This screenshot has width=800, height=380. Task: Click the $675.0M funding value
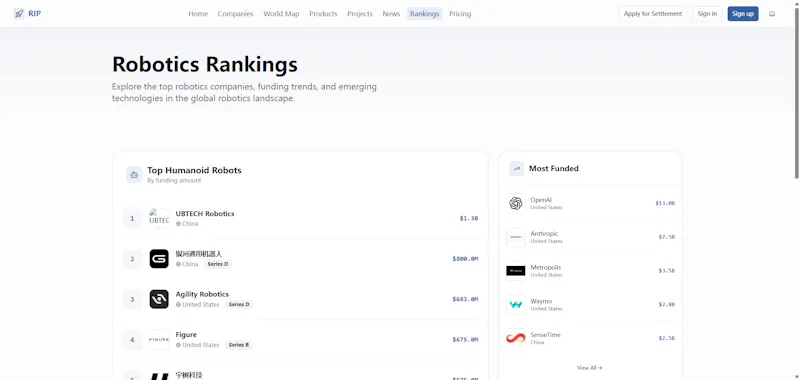tap(465, 339)
